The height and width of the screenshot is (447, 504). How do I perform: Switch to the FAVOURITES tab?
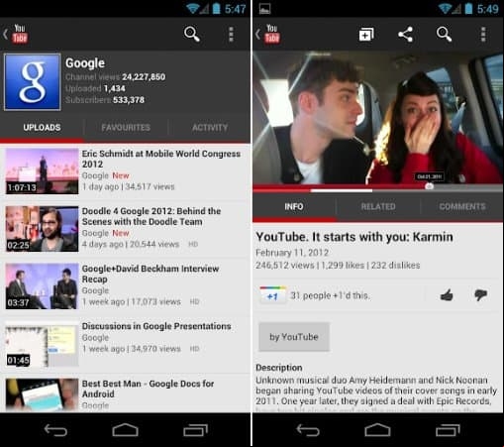click(126, 128)
